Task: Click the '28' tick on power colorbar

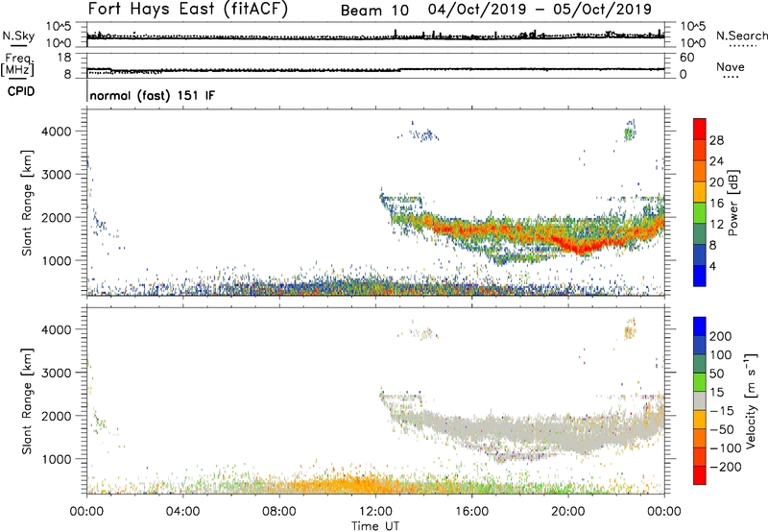Action: coord(716,140)
